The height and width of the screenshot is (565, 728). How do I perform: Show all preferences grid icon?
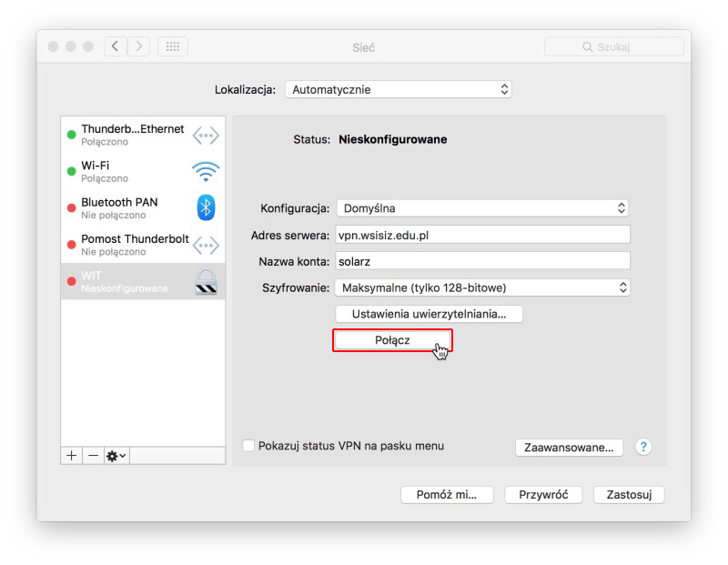173,46
